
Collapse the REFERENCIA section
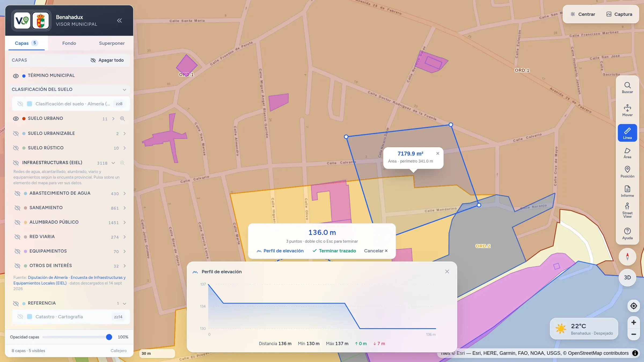point(125,304)
